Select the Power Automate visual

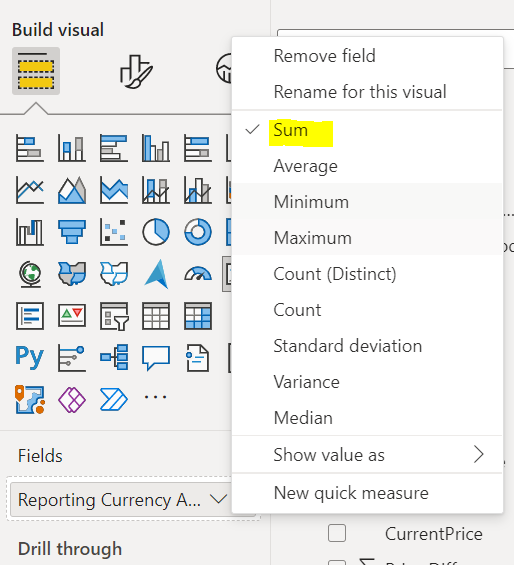(x=114, y=399)
